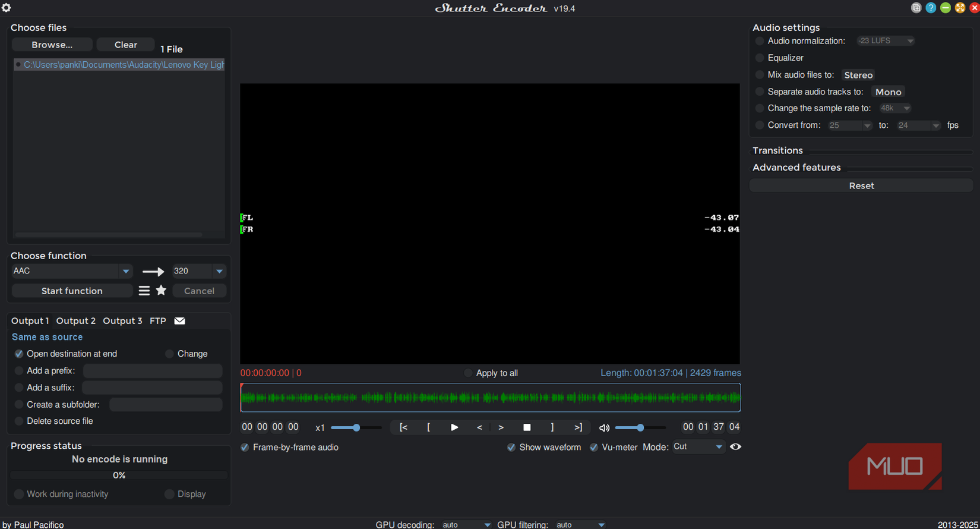Enable Audio normalization option
The height and width of the screenshot is (529, 980).
(760, 41)
